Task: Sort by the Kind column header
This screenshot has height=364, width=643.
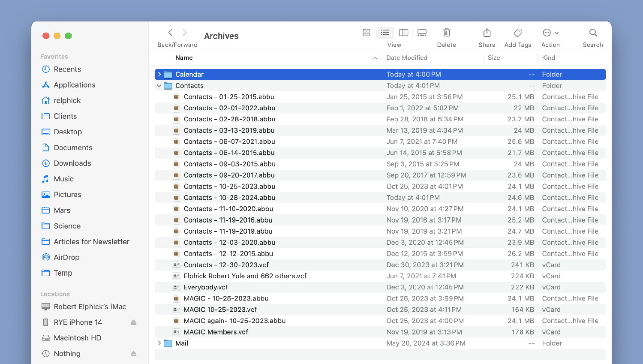Action: click(x=548, y=58)
